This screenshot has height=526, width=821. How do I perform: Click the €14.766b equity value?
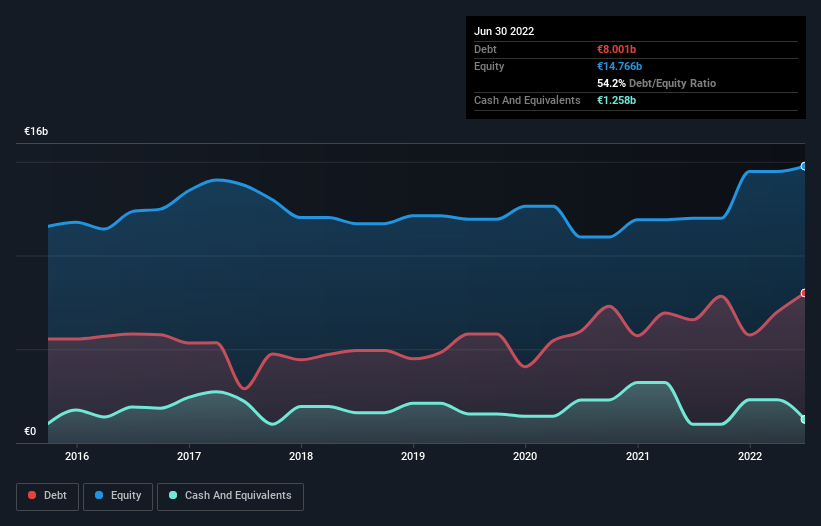point(619,66)
